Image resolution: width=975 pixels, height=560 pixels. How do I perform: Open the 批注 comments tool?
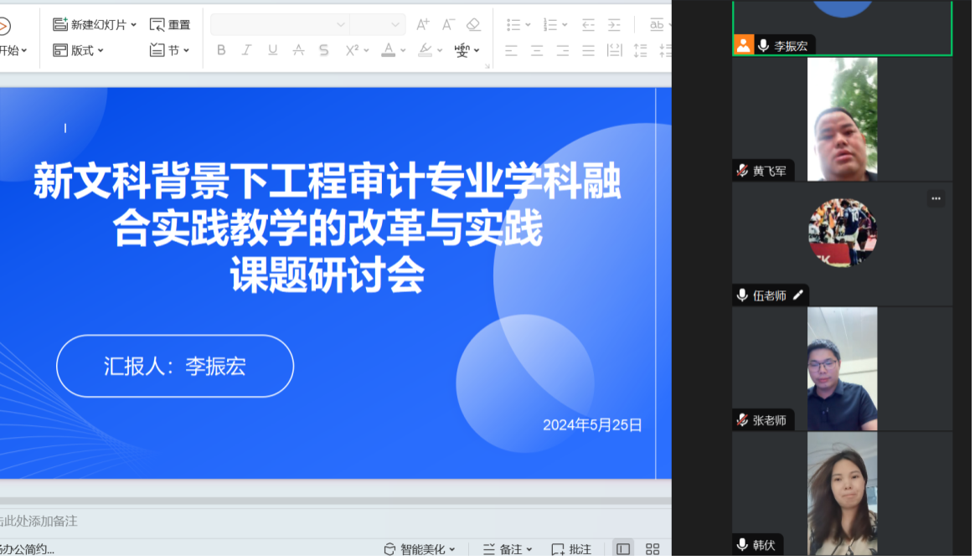[571, 549]
